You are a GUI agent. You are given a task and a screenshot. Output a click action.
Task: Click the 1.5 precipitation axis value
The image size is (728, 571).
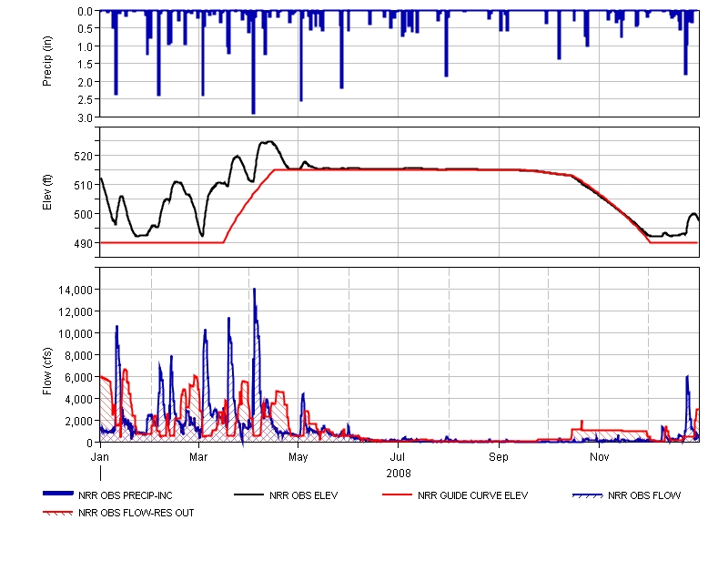[85, 64]
